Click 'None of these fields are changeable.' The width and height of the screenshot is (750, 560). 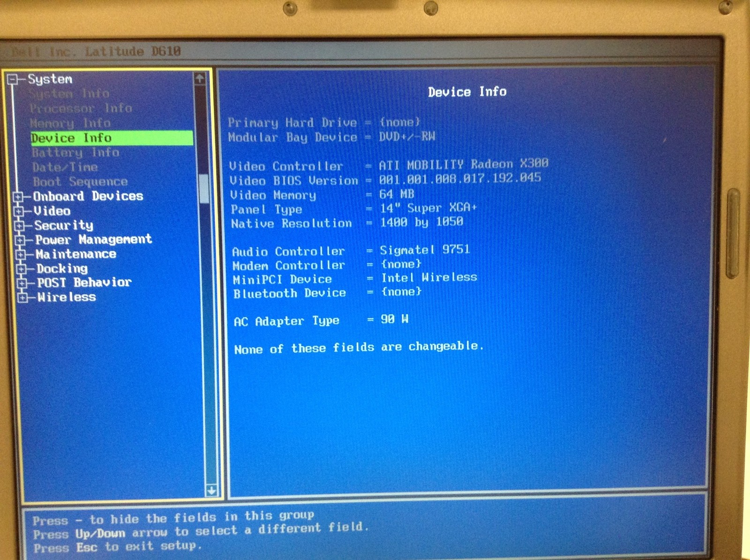pyautogui.click(x=359, y=348)
